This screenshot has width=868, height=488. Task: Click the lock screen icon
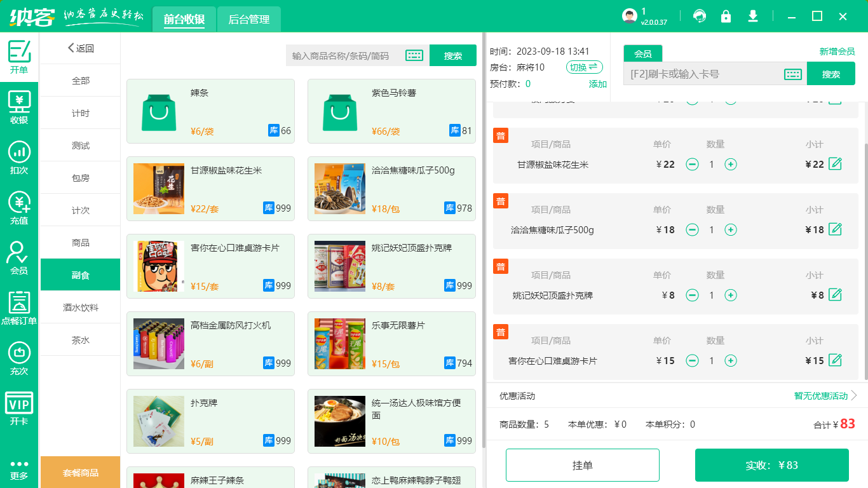(726, 16)
